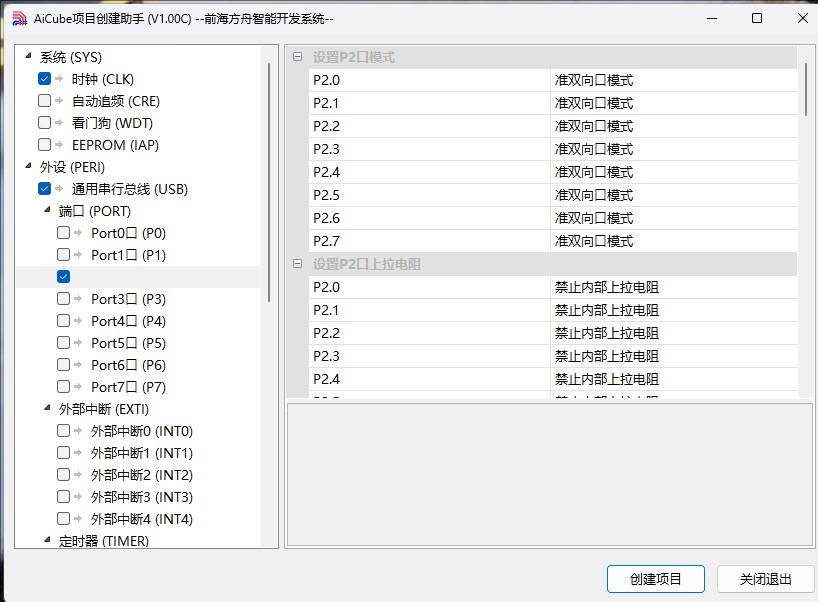Enable 外部中断3 (INT3) checkbox
Viewport: 818px width, 602px height.
[64, 496]
